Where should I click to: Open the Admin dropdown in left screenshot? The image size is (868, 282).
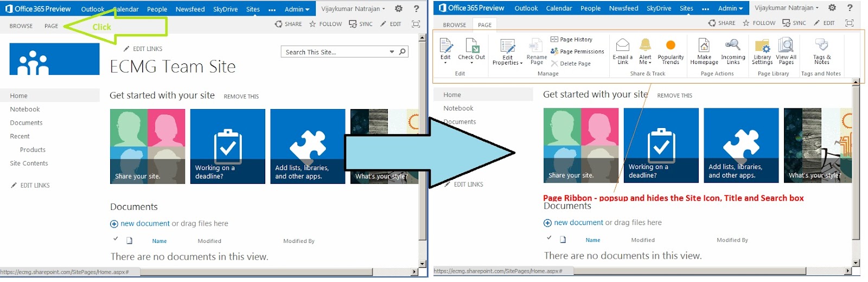pyautogui.click(x=297, y=9)
